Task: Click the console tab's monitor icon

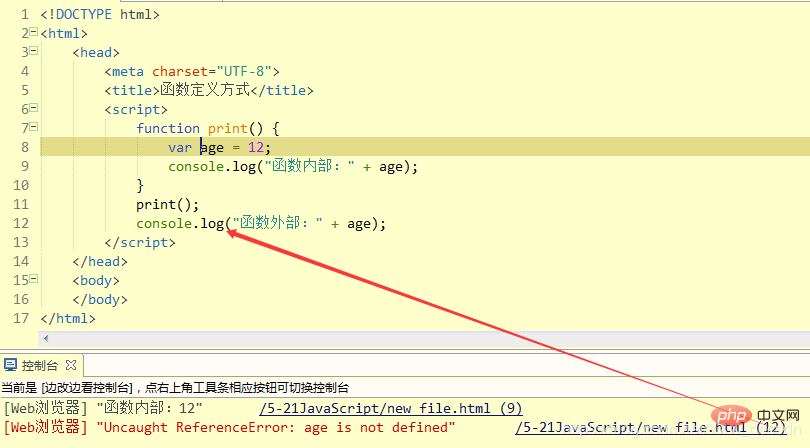Action: (11, 366)
